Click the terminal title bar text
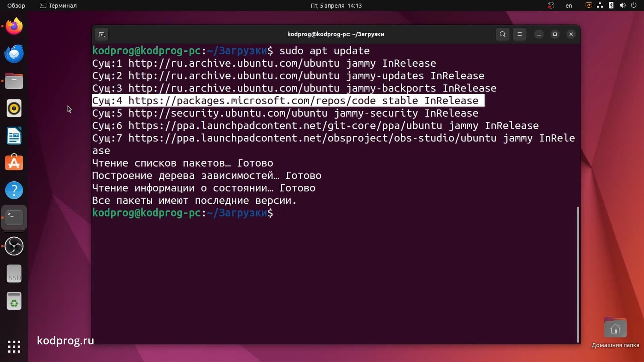 (x=336, y=34)
